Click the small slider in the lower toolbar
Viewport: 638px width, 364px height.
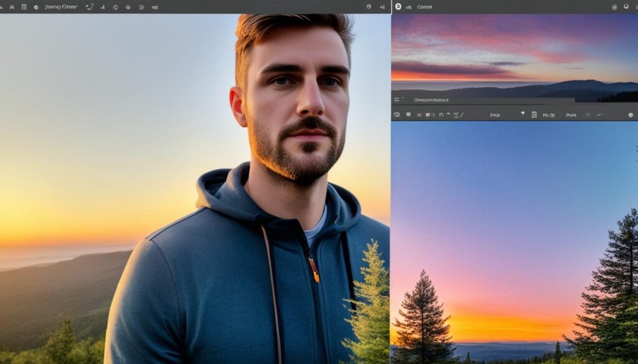tap(601, 114)
